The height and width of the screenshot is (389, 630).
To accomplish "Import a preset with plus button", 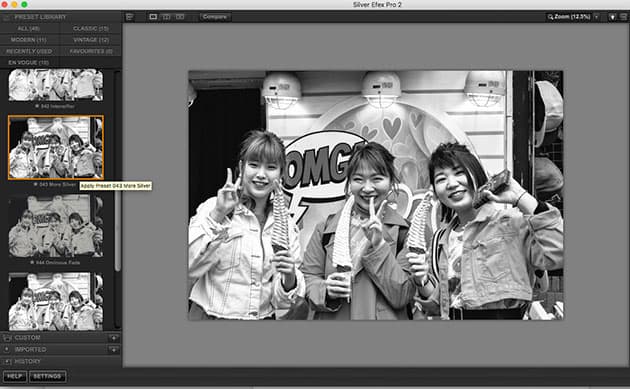I will 114,350.
